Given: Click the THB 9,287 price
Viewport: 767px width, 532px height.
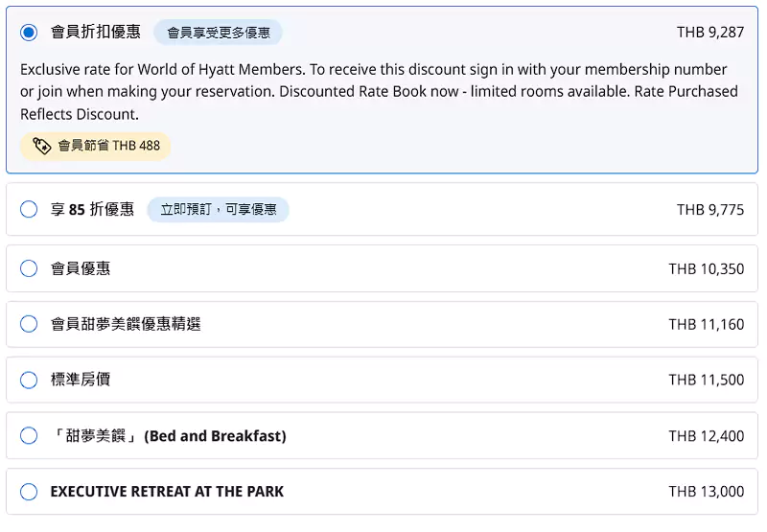Looking at the screenshot, I should [710, 33].
